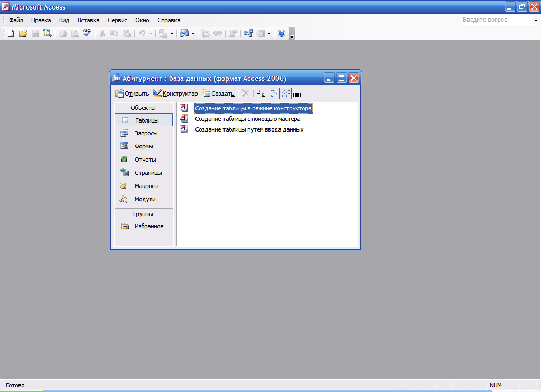541x392 pixels.
Task: Click the 'Введите вопрос' help input field
Action: pyautogui.click(x=496, y=20)
